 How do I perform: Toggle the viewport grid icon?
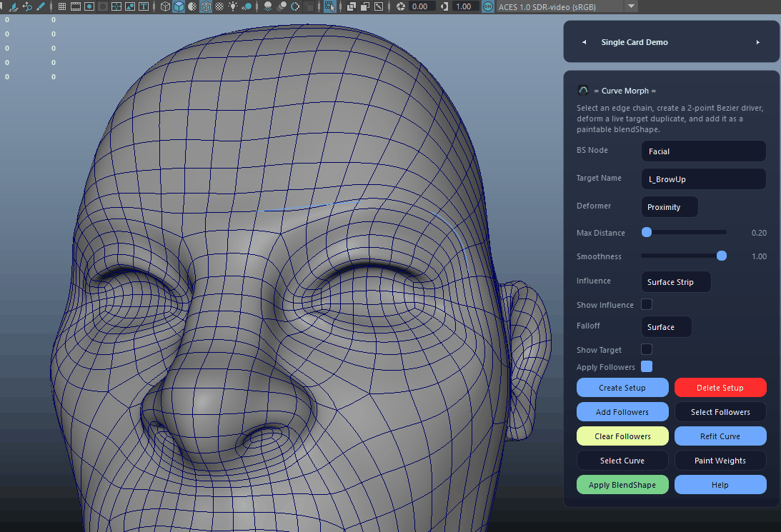pyautogui.click(x=61, y=6)
